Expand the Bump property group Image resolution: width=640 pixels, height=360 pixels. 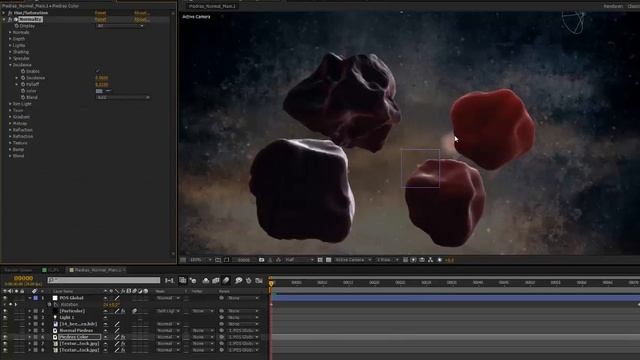coord(10,149)
